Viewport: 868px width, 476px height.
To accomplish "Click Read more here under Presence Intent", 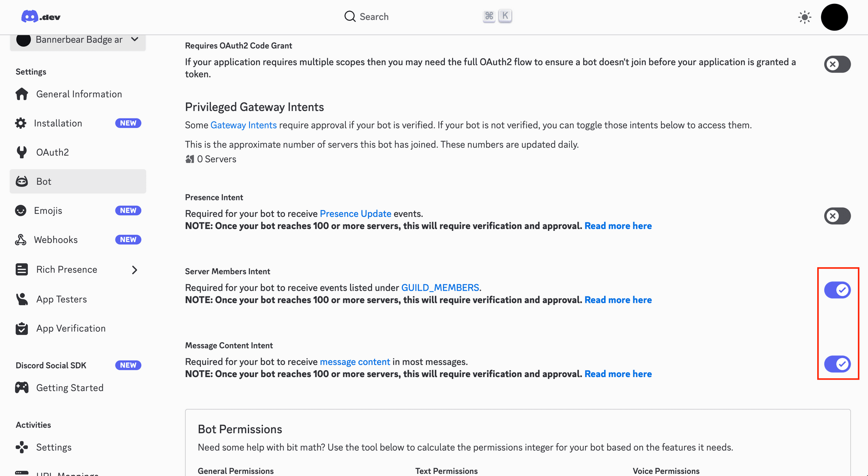I will [x=618, y=226].
